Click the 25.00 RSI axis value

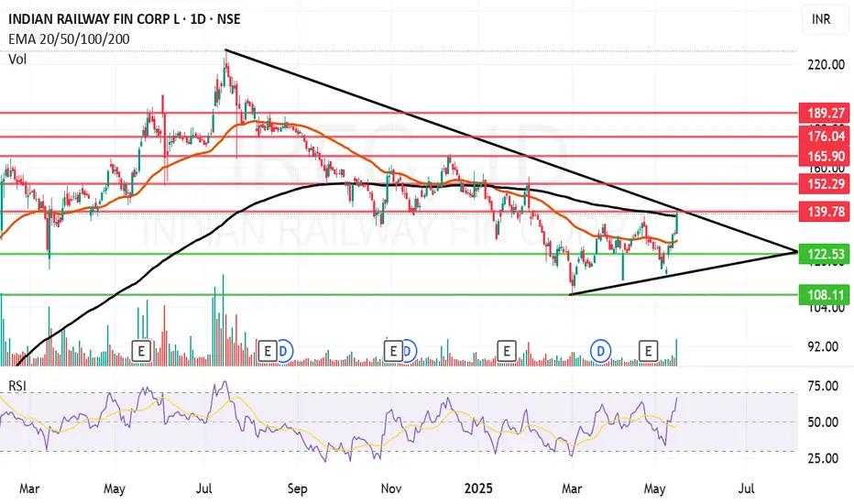click(x=823, y=458)
